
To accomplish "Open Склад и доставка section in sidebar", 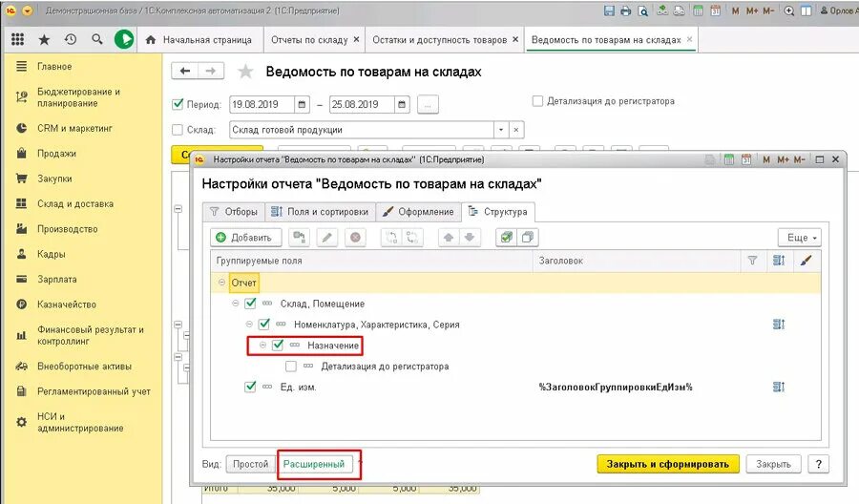I will coord(75,203).
